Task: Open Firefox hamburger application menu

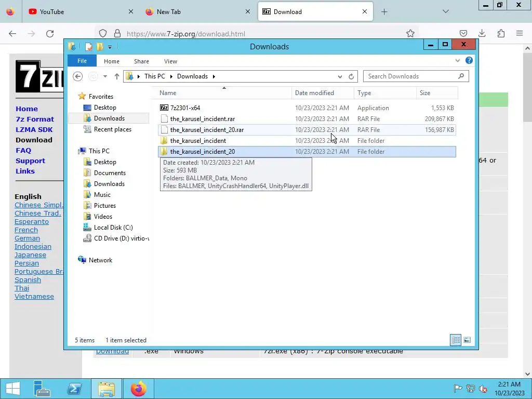Action: (520, 33)
